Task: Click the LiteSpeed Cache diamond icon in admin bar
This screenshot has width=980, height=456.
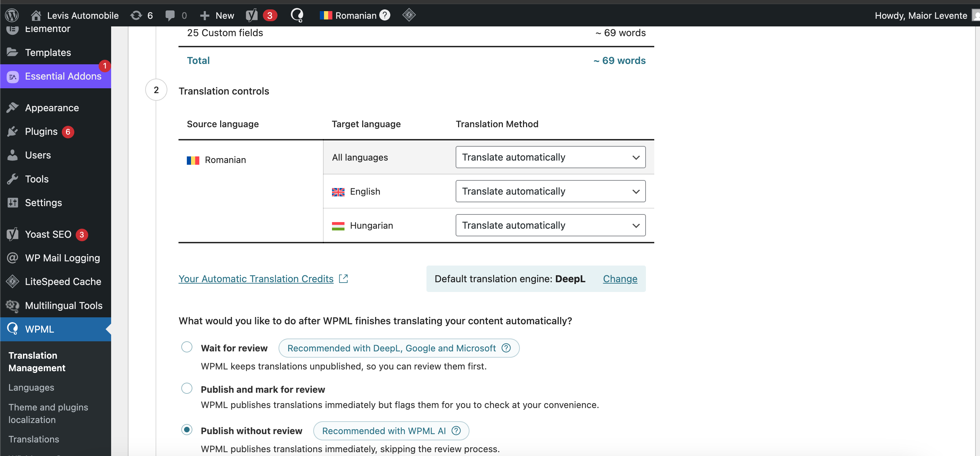Action: [x=409, y=15]
